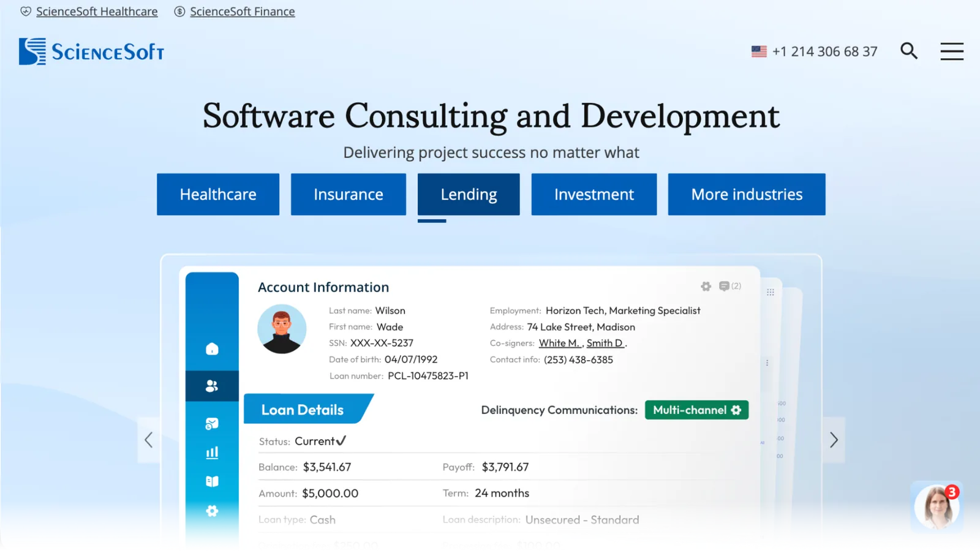Click the SSN value XXX-XX-5237

pos(382,343)
